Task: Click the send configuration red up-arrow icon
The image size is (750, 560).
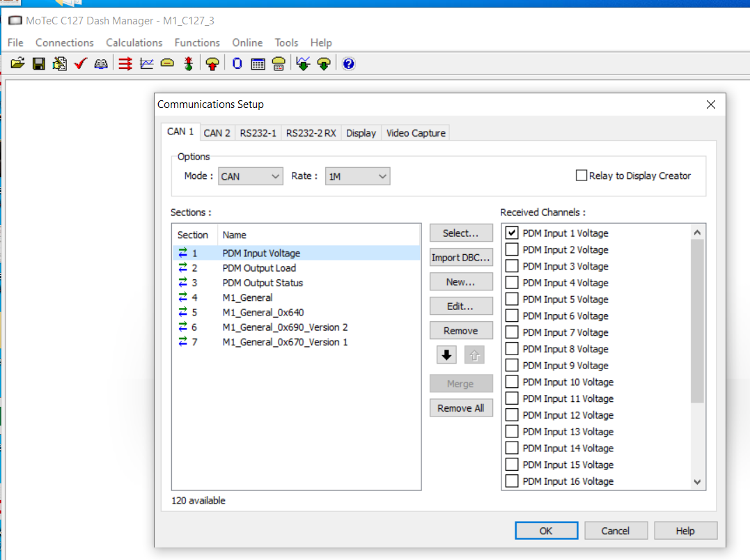Action: (212, 63)
